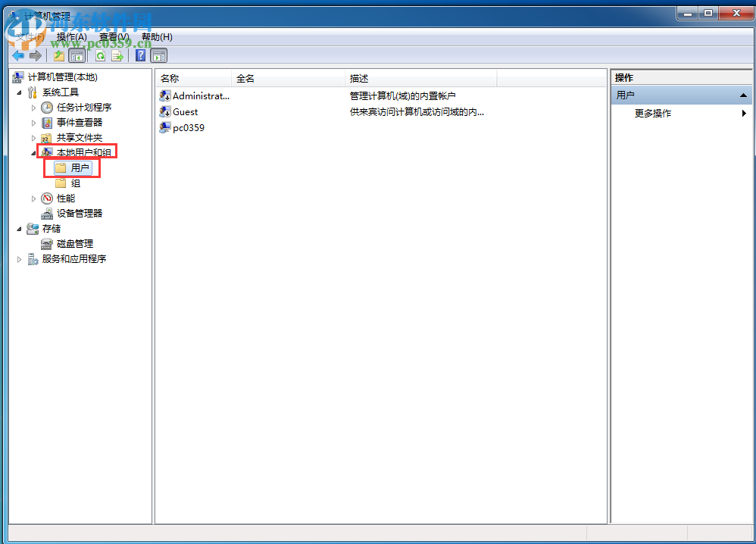Open the 更多操作 submenu arrow
The height and width of the screenshot is (544, 756).
coord(744,114)
